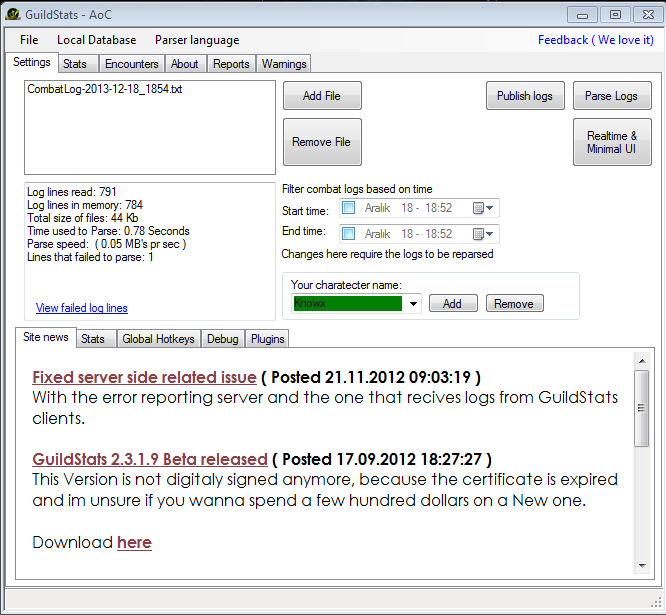Viewport: 666px width, 615px height.
Task: Switch to the Reports tab
Action: click(231, 64)
